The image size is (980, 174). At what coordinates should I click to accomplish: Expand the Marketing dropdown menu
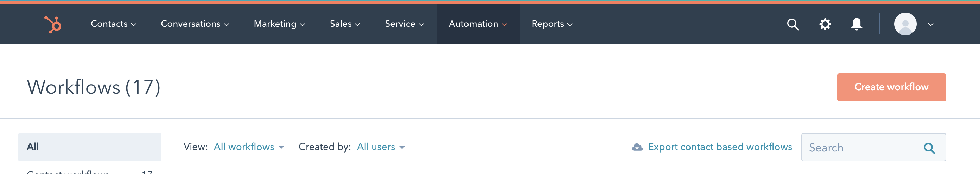point(279,24)
